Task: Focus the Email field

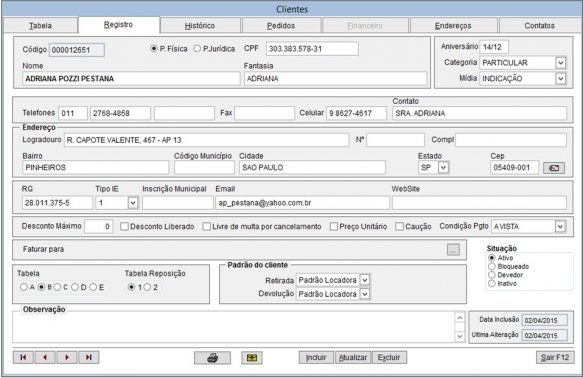Action: [302, 203]
